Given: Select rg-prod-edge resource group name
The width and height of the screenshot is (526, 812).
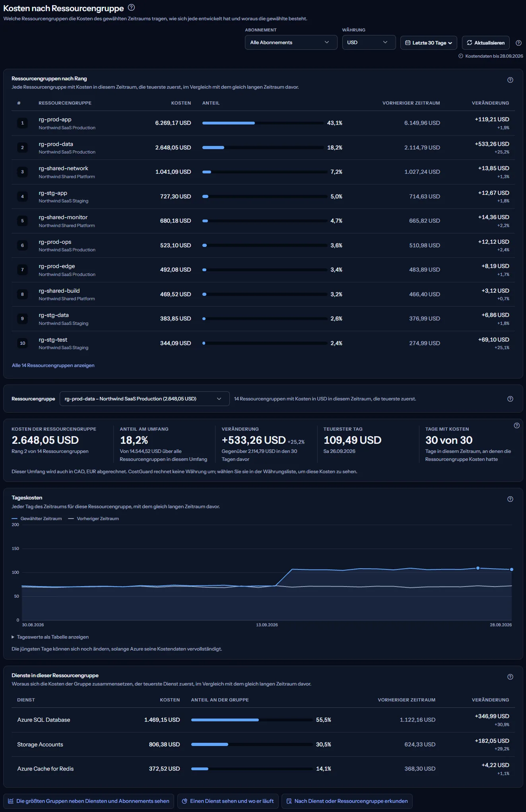Looking at the screenshot, I should click(57, 266).
